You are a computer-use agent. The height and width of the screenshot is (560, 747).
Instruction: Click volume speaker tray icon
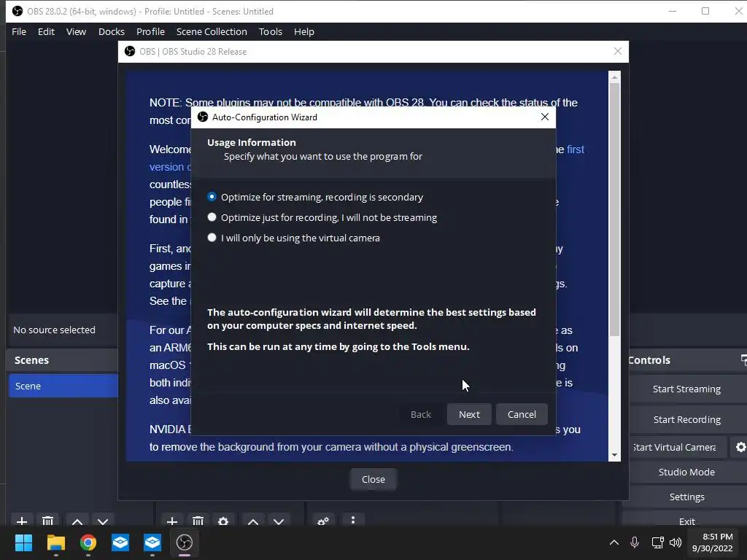click(676, 542)
